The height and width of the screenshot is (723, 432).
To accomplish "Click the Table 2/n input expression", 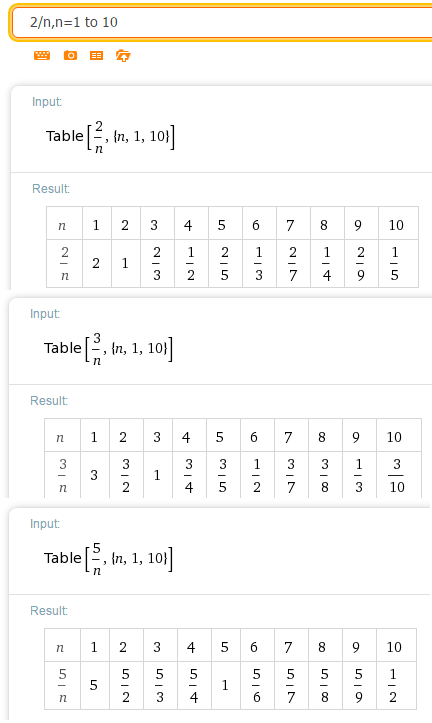I will [110, 136].
